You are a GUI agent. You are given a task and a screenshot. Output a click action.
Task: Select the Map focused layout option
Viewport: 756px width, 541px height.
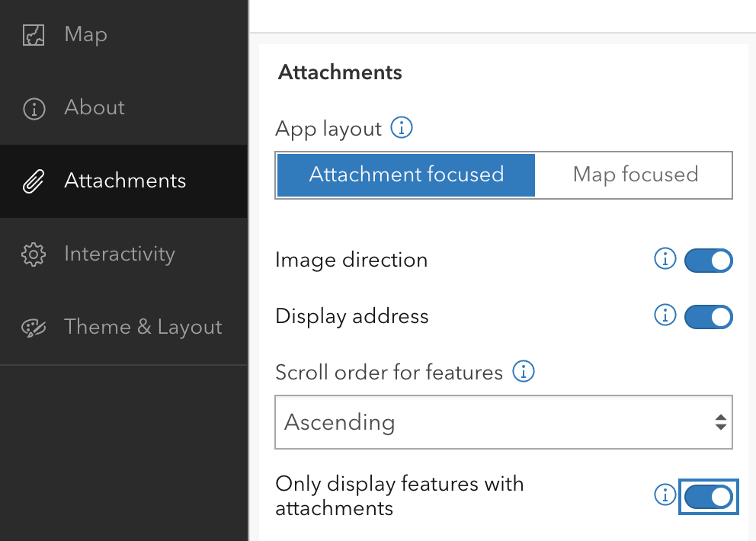click(x=636, y=174)
